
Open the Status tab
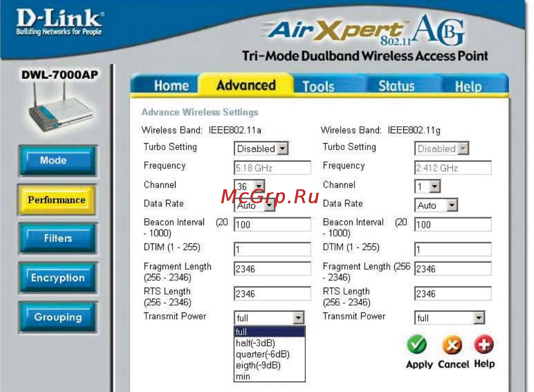396,86
